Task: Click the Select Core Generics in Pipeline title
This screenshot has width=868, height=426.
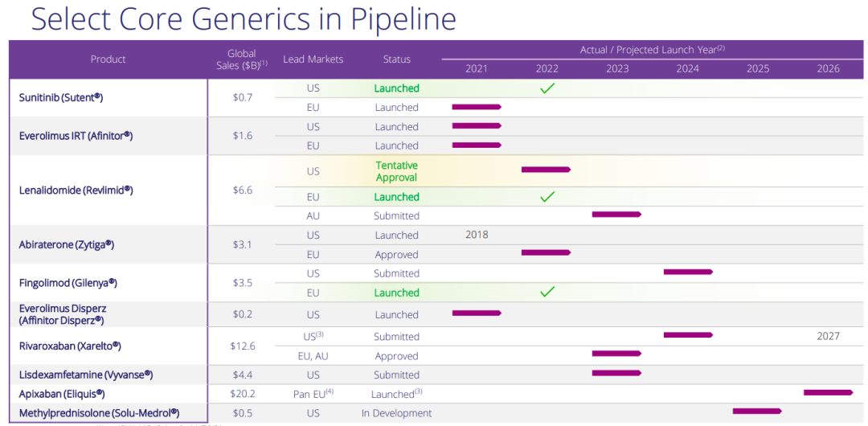Action: (x=243, y=18)
